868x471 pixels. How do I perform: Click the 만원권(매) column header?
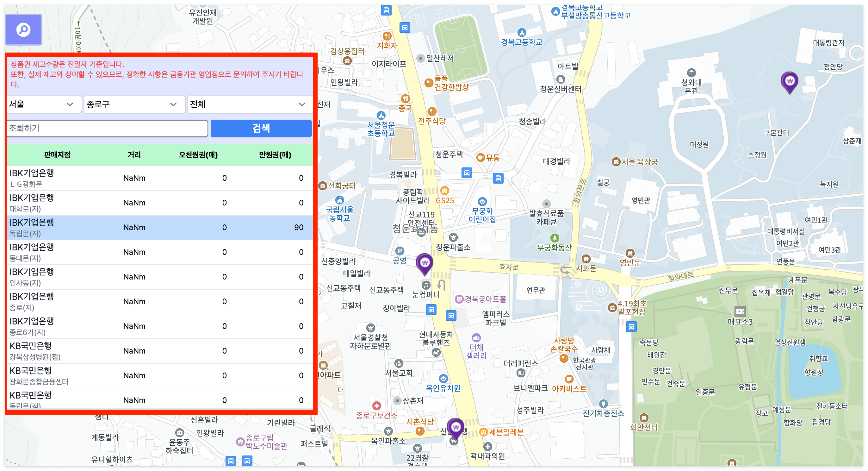(x=275, y=155)
